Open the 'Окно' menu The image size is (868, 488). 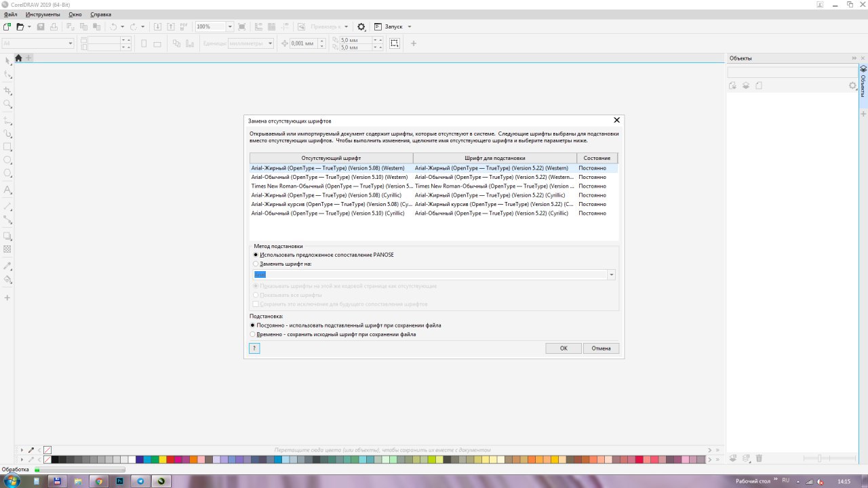[75, 14]
